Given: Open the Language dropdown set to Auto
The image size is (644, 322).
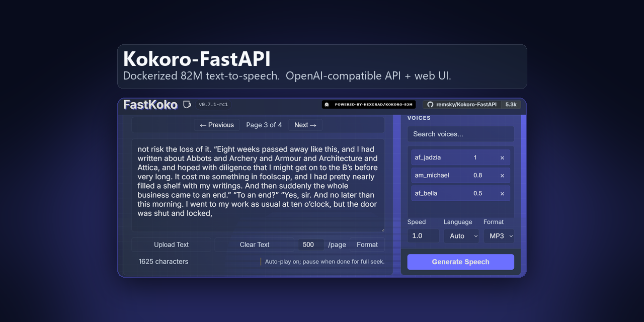Looking at the screenshot, I should [x=461, y=236].
